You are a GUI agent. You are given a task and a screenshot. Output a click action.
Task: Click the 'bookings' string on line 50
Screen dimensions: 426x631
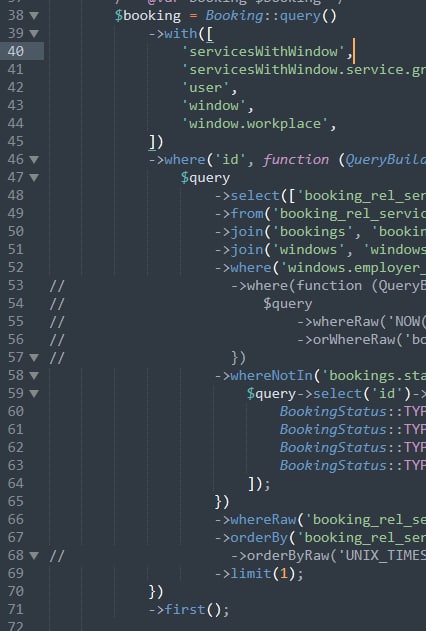point(312,232)
